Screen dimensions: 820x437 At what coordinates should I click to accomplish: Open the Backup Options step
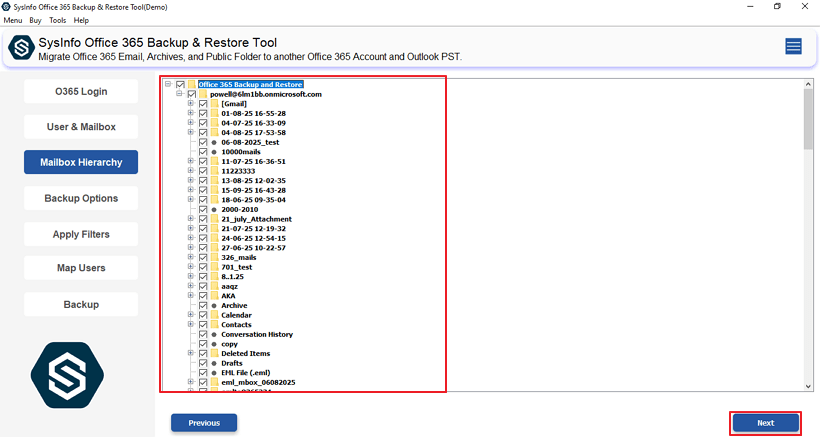(x=81, y=199)
